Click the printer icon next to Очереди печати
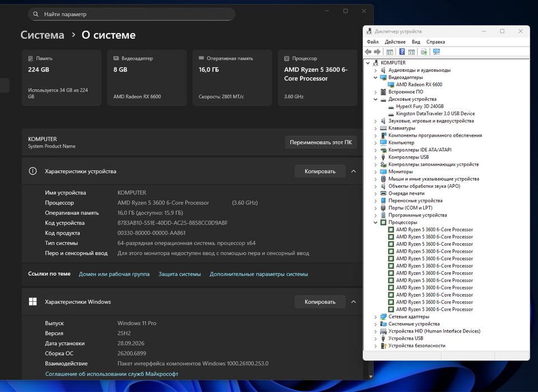 pyautogui.click(x=383, y=193)
